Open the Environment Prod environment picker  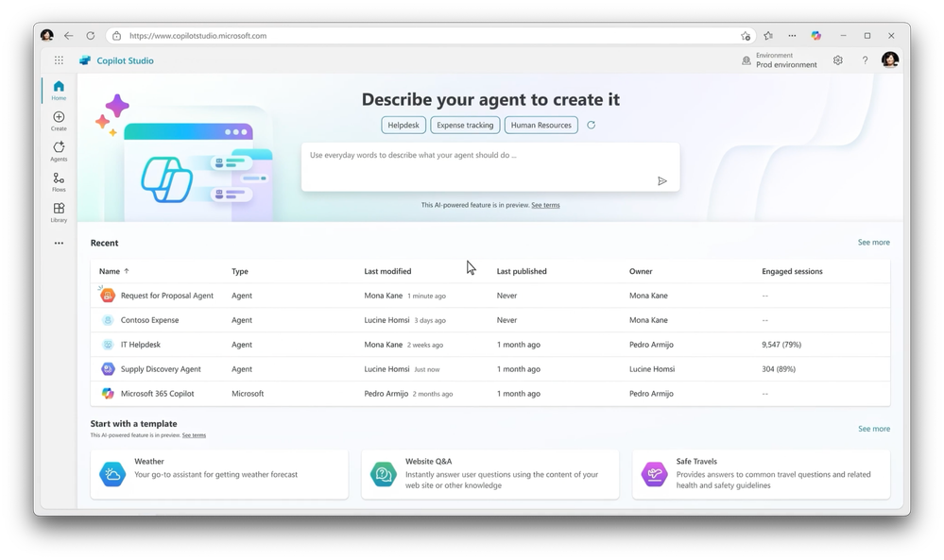[x=779, y=60]
